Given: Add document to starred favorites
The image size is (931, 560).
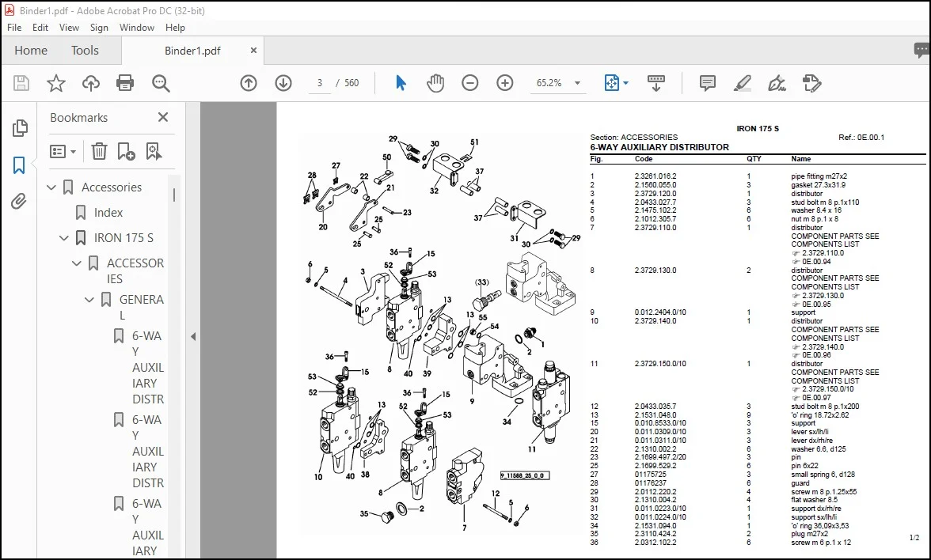Looking at the screenshot, I should point(55,83).
